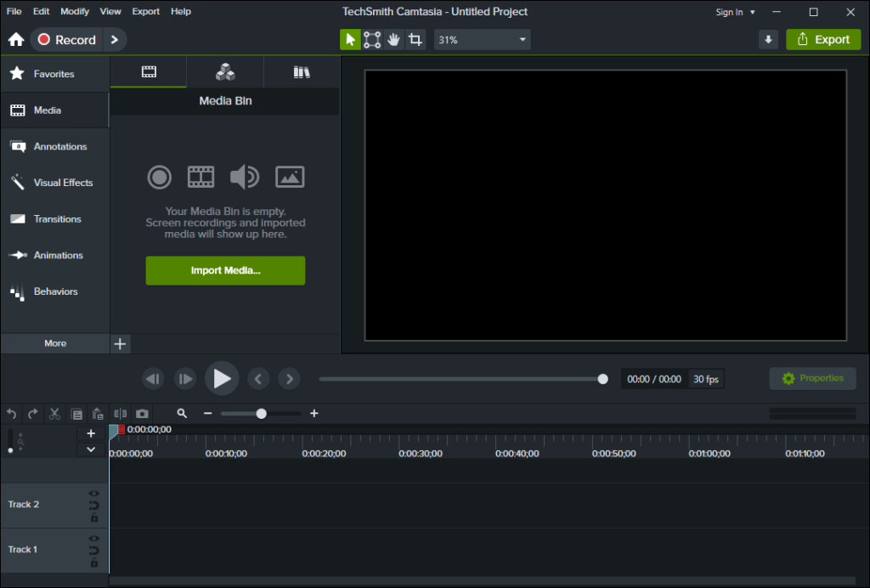Screen dimensions: 870x588
Task: Click the timeline zoom slider
Action: click(261, 414)
